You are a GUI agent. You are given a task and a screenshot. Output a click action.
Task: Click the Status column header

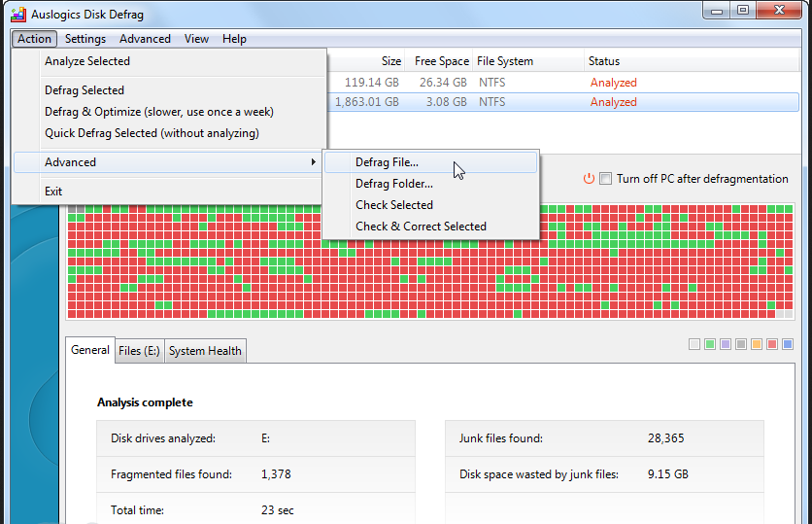point(692,61)
